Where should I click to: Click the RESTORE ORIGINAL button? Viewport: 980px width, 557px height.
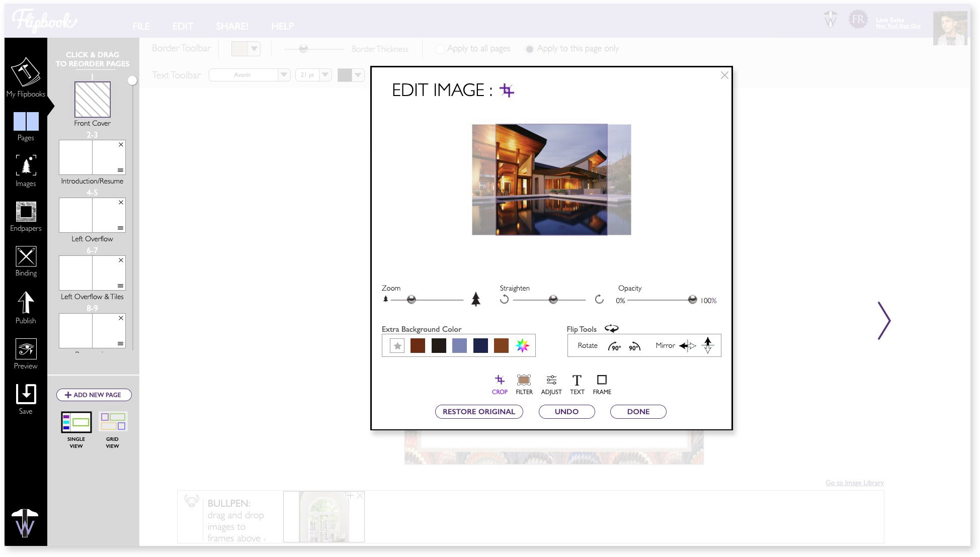coord(478,412)
